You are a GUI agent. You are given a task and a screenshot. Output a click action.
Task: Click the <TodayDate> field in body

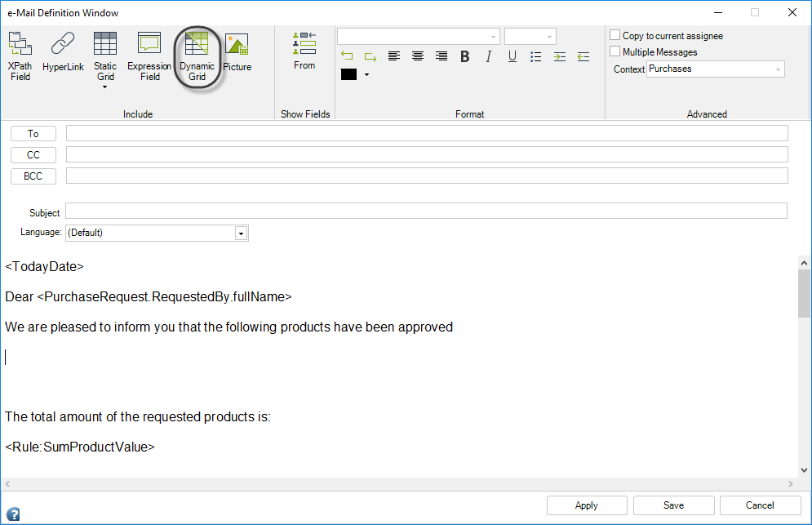click(45, 266)
